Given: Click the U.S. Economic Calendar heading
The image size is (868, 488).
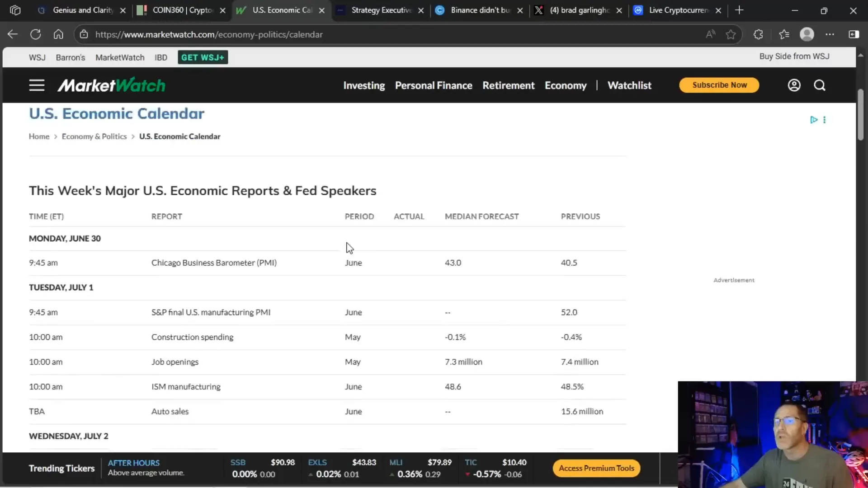Looking at the screenshot, I should tap(117, 113).
